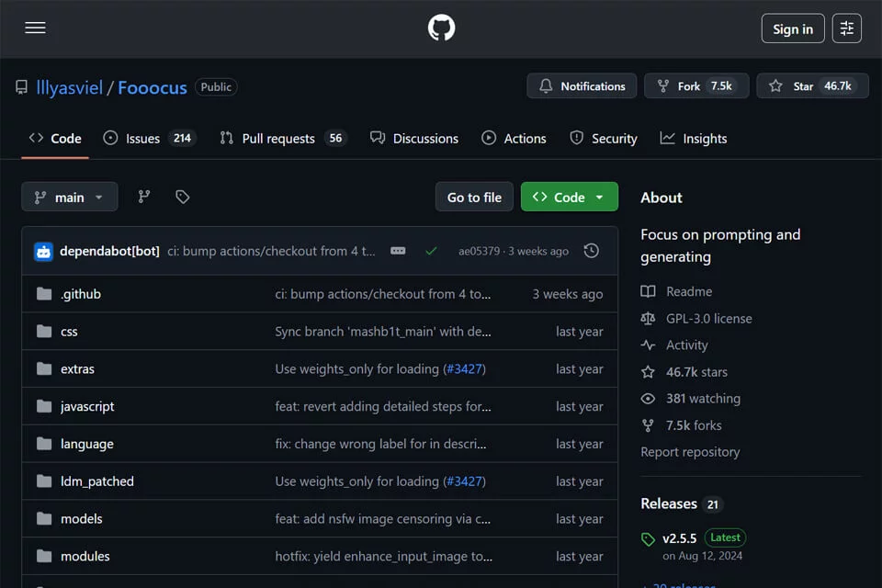The width and height of the screenshot is (882, 588).
Task: Open the hamburger navigation menu
Action: pos(35,28)
